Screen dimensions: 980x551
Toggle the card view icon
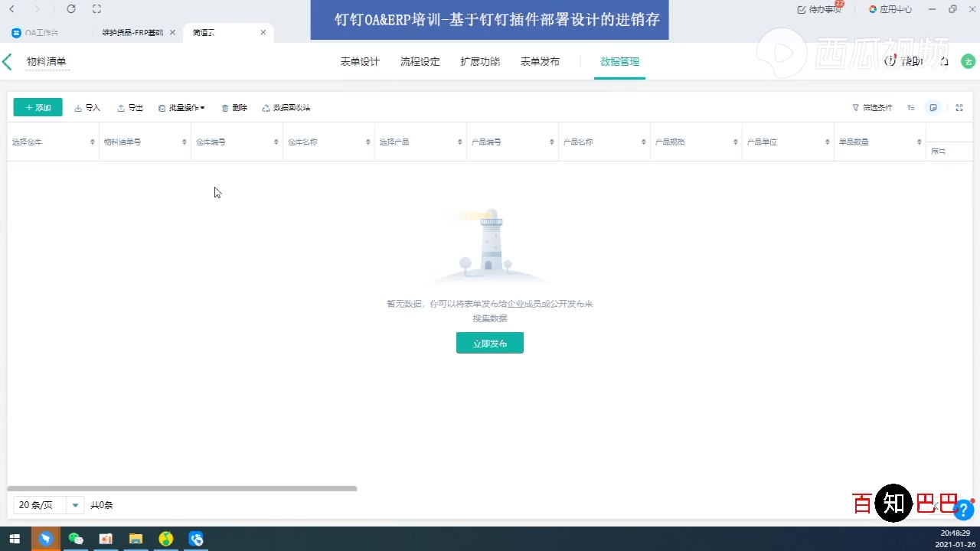coord(933,107)
